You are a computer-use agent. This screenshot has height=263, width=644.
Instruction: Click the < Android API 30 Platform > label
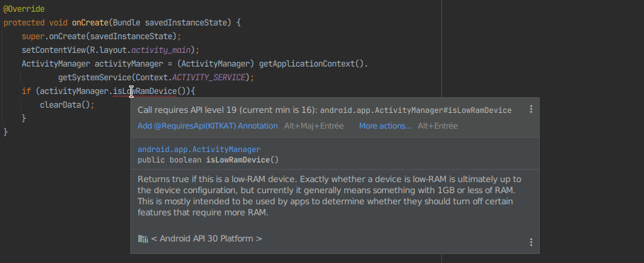click(x=207, y=238)
